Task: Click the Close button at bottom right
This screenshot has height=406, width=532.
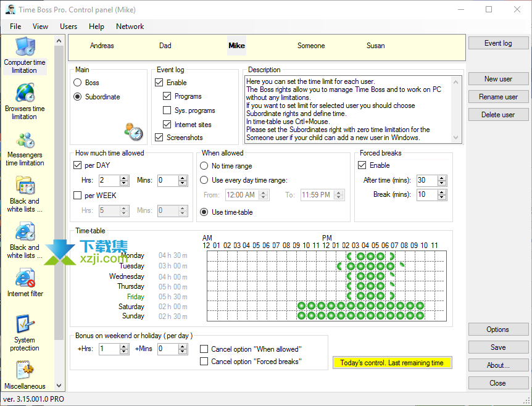Action: 498,383
